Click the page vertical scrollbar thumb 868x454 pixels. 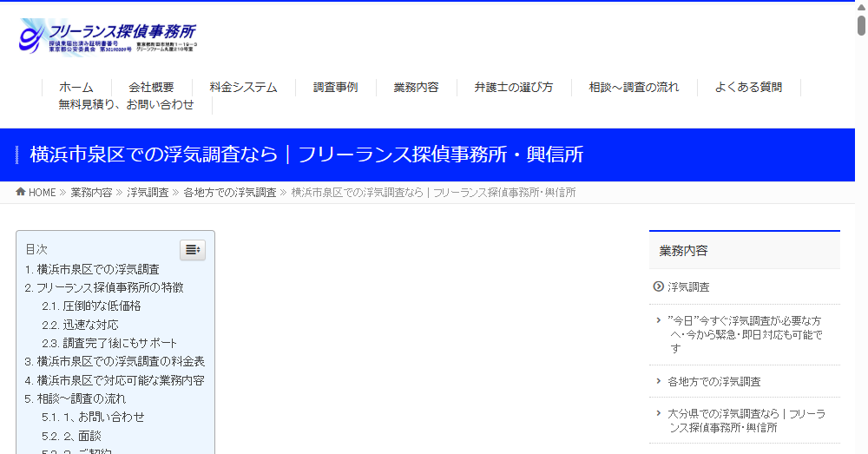861,25
